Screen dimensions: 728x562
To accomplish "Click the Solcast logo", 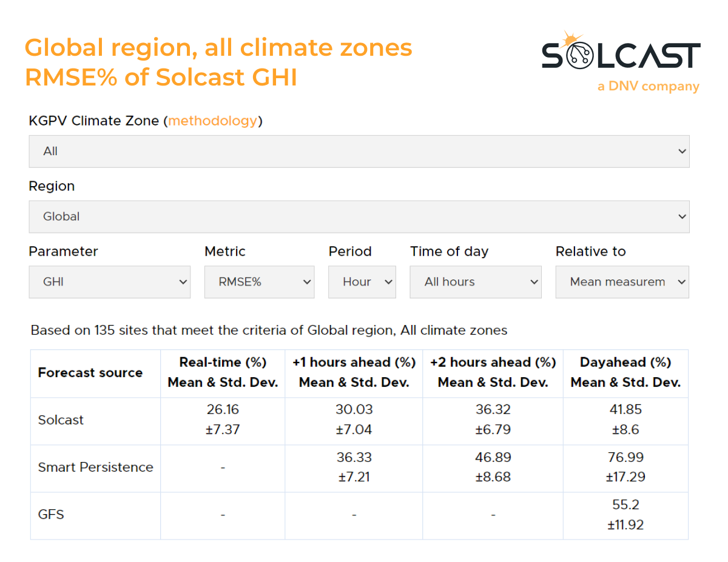I will pos(621,50).
